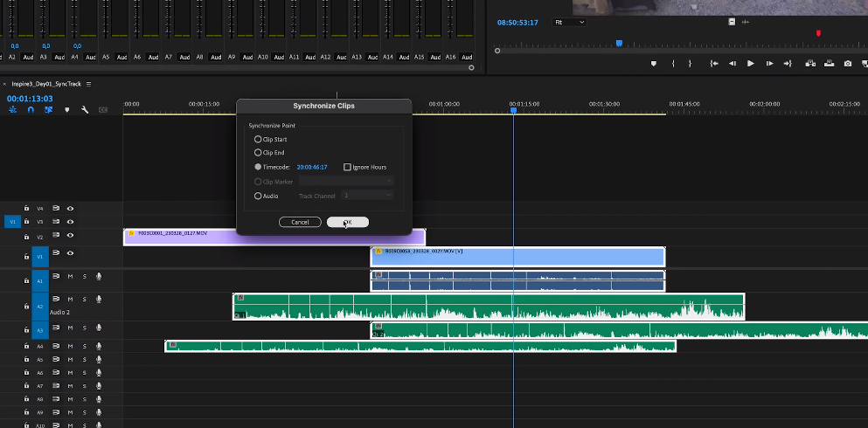The image size is (868, 428).
Task: Toggle Insert and Overwrite Sequences as Nests icon
Action: click(x=12, y=110)
